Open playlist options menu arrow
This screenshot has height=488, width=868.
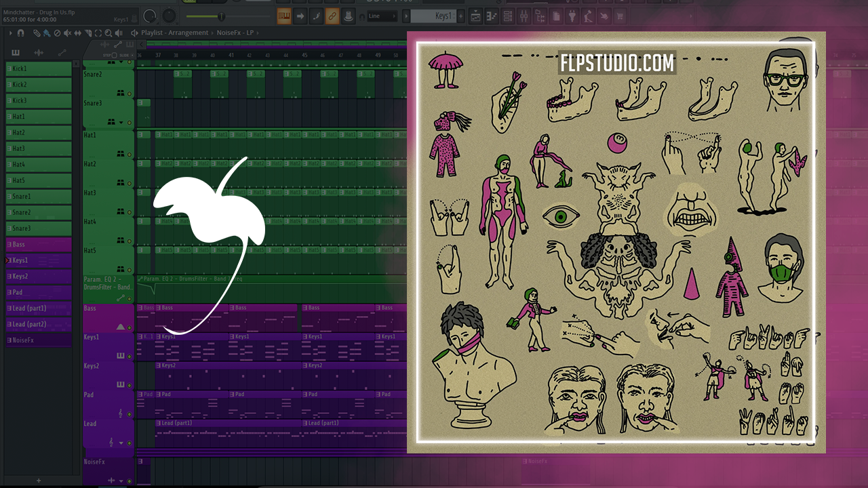10,33
